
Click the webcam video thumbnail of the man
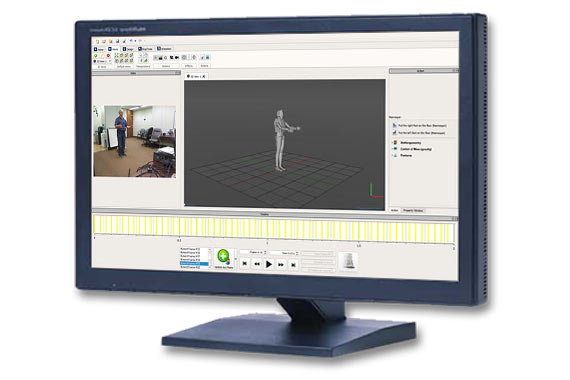pyautogui.click(x=135, y=141)
